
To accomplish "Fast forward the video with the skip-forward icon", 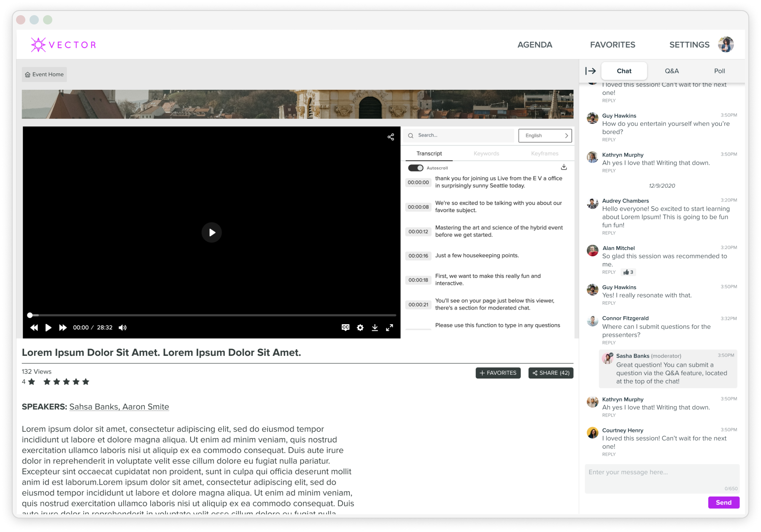I will tap(63, 328).
